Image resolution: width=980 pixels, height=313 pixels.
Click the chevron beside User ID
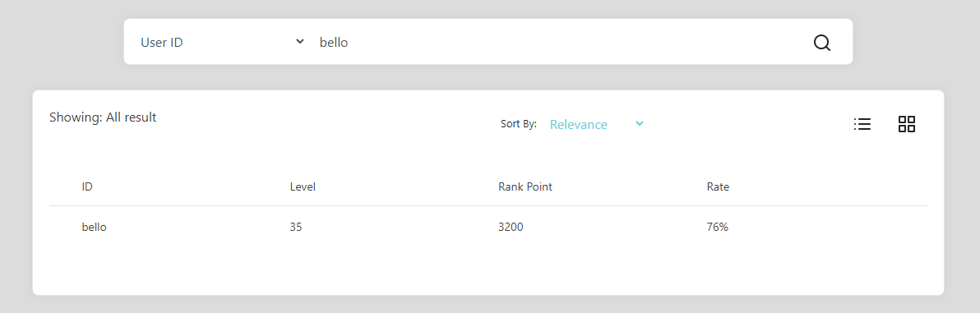300,42
